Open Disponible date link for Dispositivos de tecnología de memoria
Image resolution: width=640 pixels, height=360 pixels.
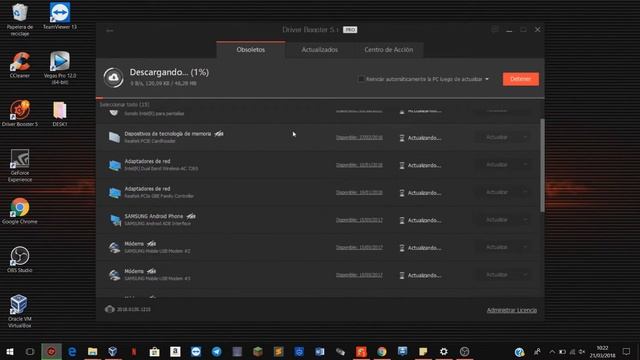click(x=359, y=138)
